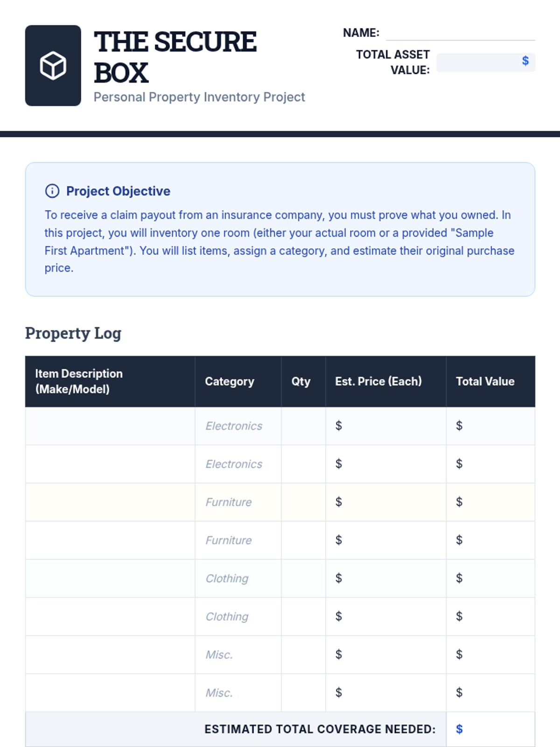Click Total Value cell in first Clothing row
Image resolution: width=560 pixels, height=747 pixels.
(x=490, y=578)
